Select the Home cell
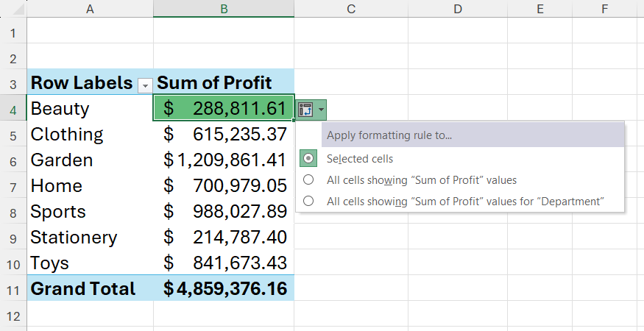The height and width of the screenshot is (331, 644). [x=90, y=185]
